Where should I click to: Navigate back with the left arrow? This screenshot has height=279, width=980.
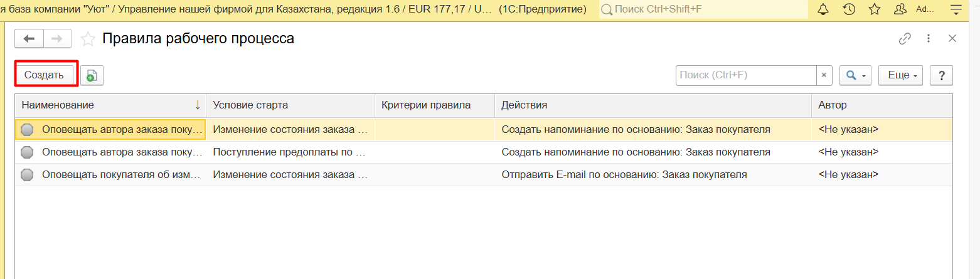pyautogui.click(x=29, y=39)
